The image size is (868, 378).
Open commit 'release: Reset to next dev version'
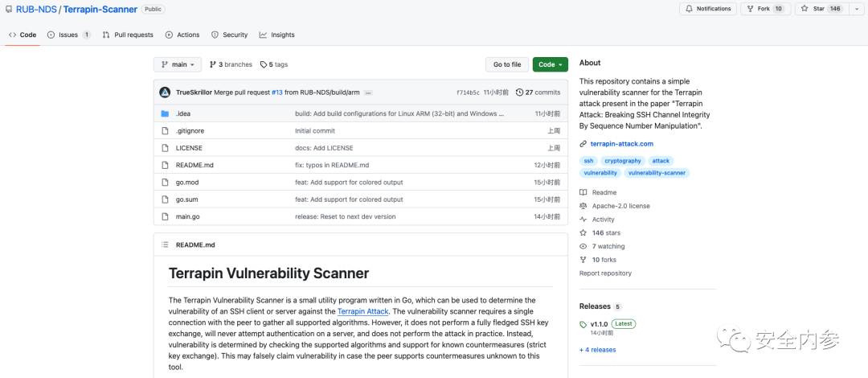point(346,216)
